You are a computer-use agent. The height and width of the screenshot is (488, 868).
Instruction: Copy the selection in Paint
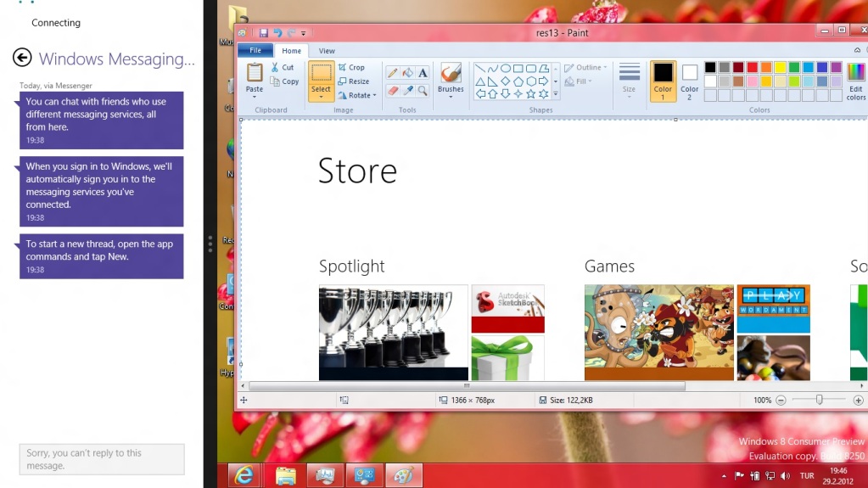click(284, 81)
